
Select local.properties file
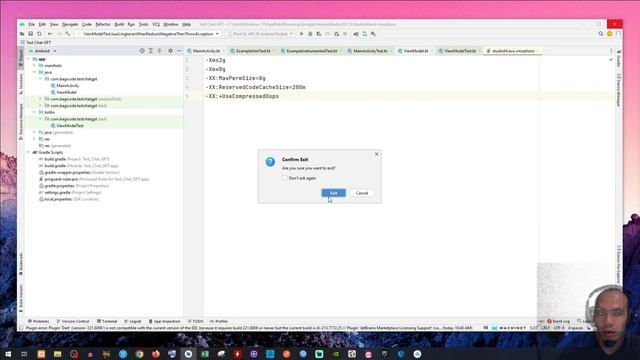click(58, 199)
